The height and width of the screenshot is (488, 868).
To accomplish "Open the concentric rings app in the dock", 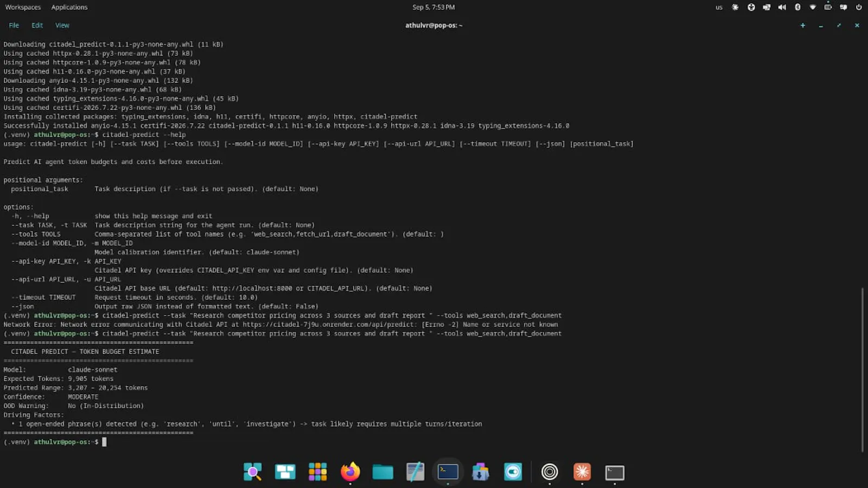I will click(550, 472).
